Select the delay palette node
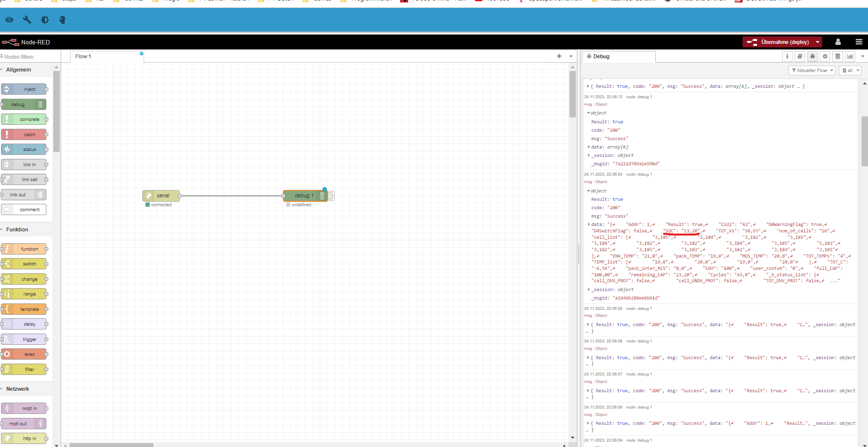Image resolution: width=868 pixels, height=447 pixels. coord(24,324)
